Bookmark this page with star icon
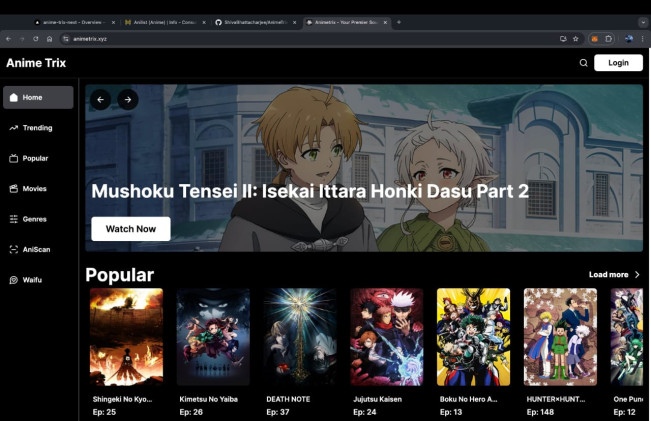The width and height of the screenshot is (651, 421). coord(575,39)
